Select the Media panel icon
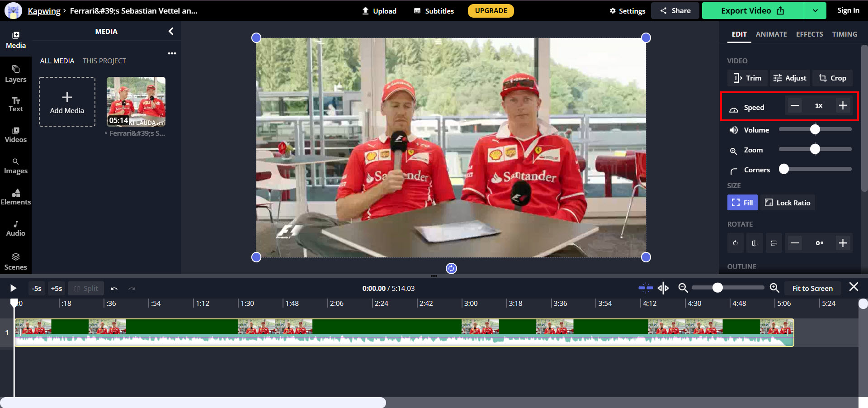Screen dimensions: 868x408 [16, 40]
